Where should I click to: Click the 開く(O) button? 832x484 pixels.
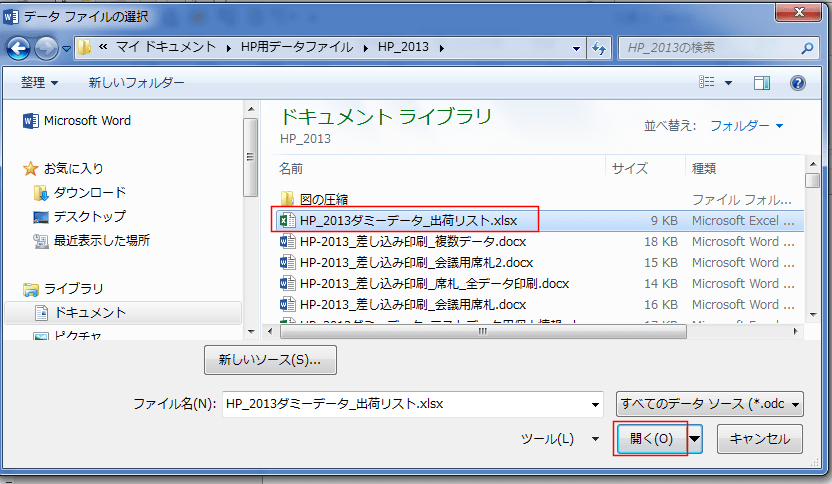(x=651, y=439)
